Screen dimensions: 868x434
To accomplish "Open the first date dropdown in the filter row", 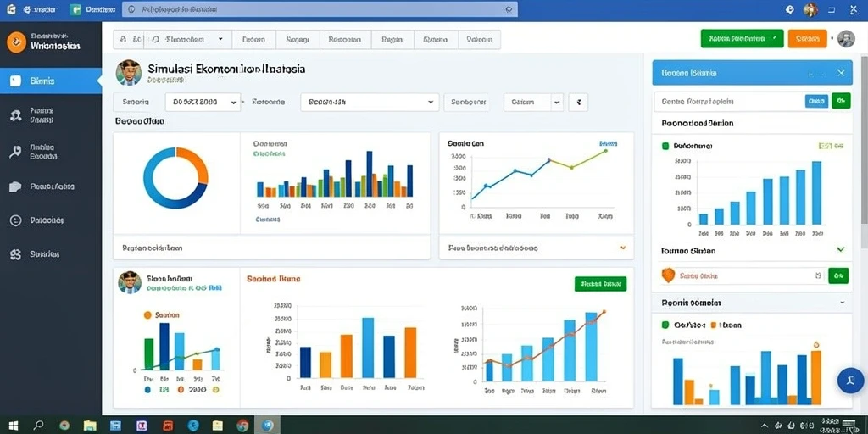I will (203, 103).
